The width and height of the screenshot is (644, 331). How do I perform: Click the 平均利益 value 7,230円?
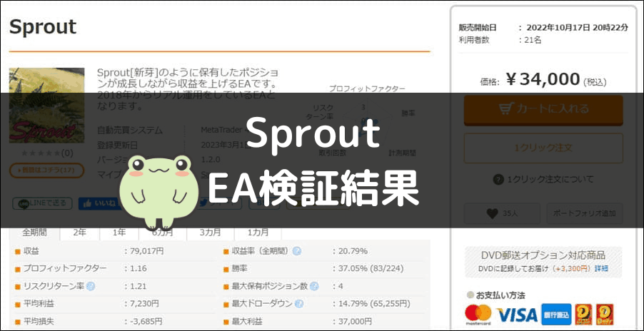coord(145,304)
